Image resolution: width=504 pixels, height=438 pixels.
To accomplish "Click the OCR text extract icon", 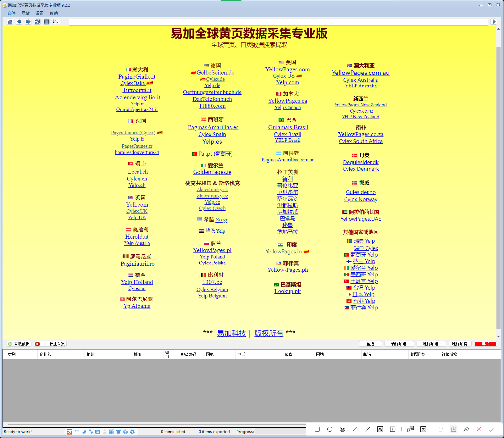I will [423, 429].
